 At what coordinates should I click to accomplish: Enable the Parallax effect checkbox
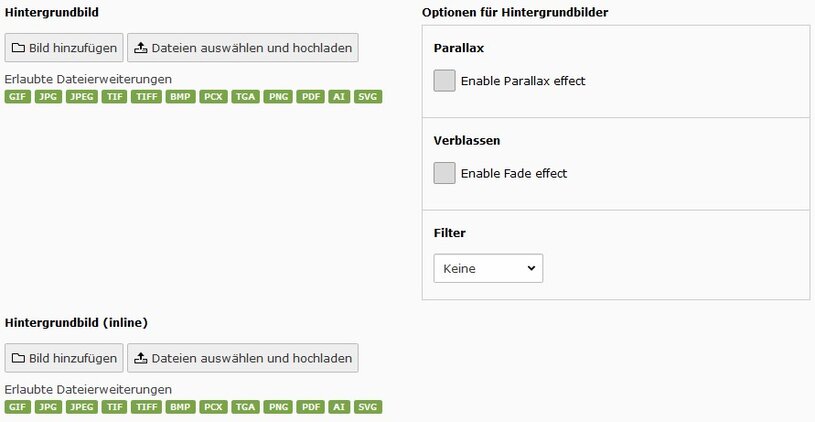pyautogui.click(x=445, y=81)
